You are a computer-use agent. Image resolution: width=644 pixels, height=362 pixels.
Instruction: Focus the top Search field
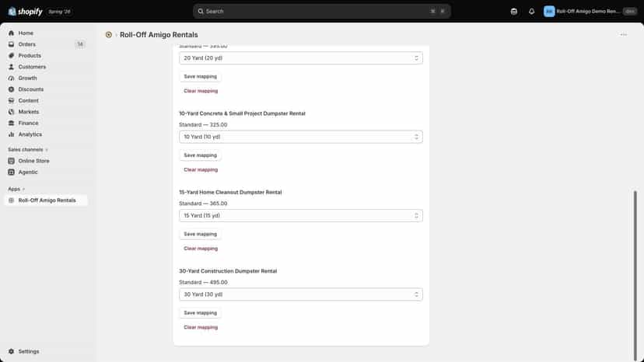(321, 12)
